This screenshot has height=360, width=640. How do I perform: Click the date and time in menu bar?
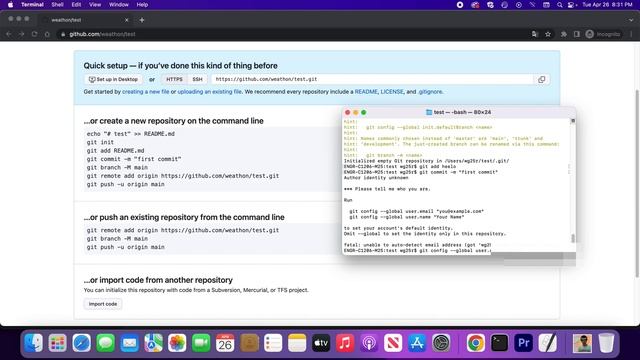(607, 5)
